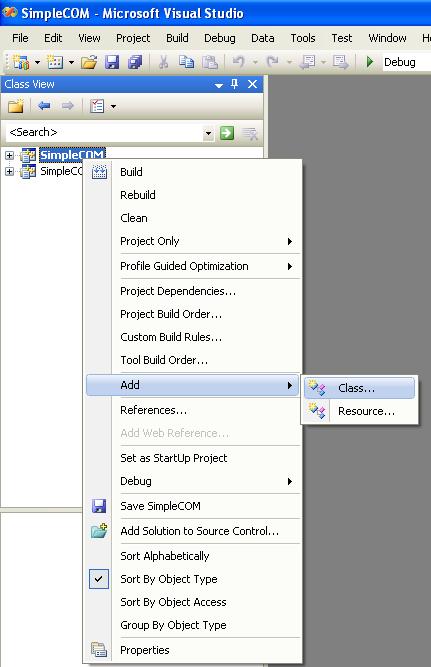Pin the Class View panel
The width and height of the screenshot is (431, 667).
[x=234, y=84]
